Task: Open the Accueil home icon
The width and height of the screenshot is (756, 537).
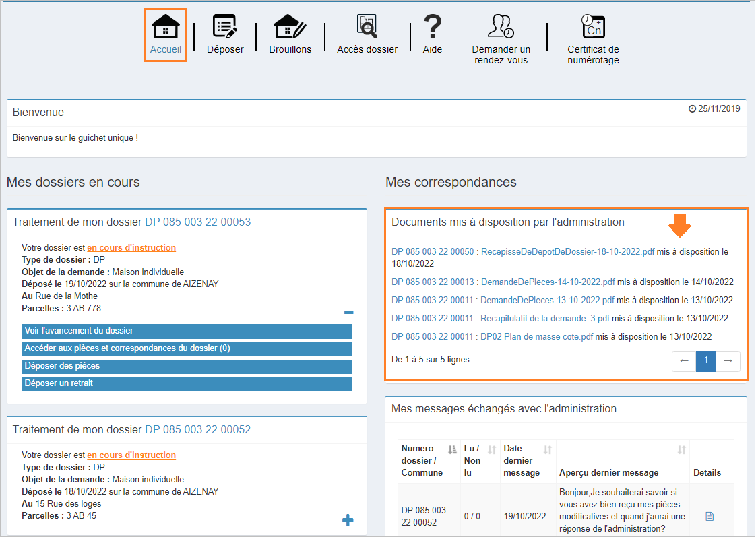Action: point(165,27)
